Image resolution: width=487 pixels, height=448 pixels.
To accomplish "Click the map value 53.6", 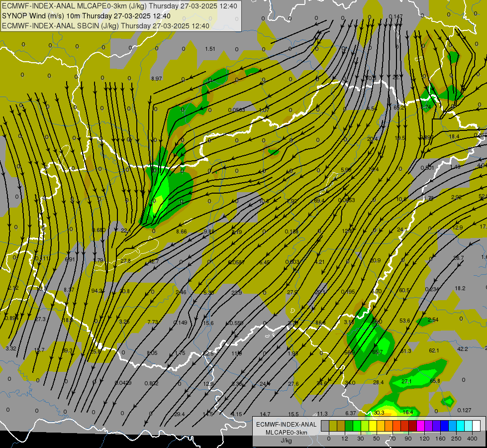I will (x=405, y=321).
